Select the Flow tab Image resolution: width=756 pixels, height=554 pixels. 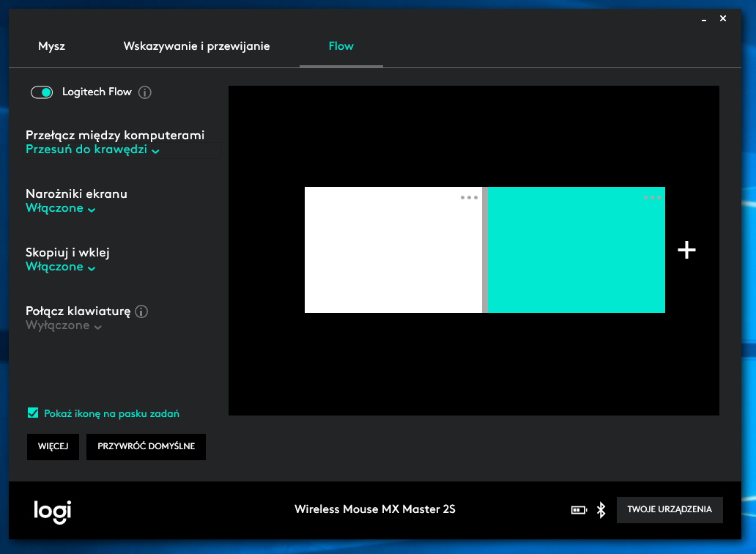341,46
